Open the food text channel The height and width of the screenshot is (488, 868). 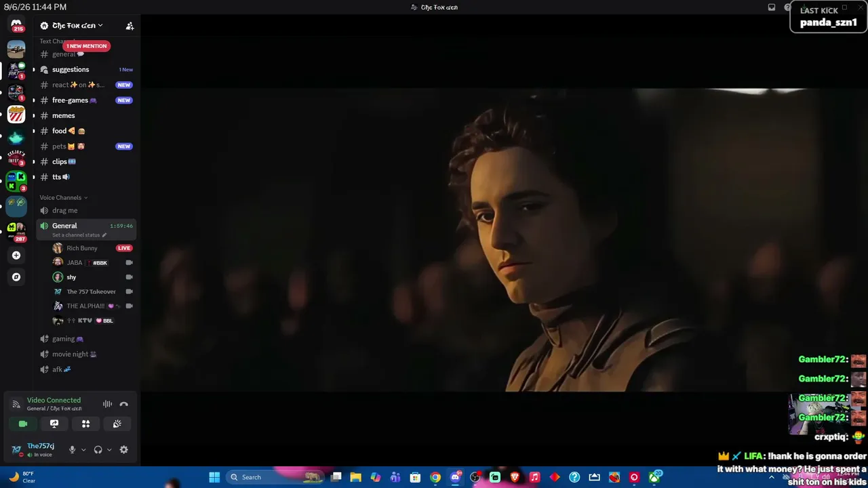click(x=86, y=131)
